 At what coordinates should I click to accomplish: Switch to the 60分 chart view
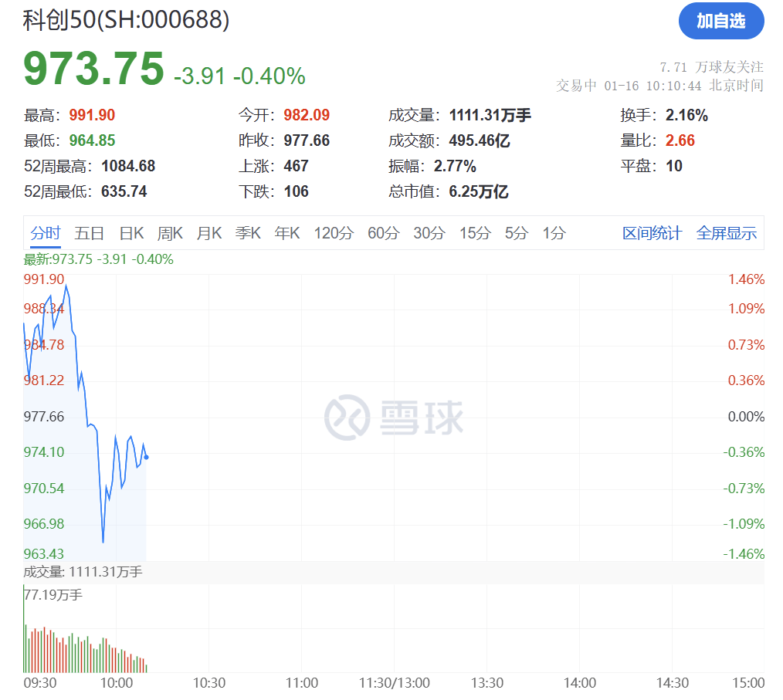(382, 232)
